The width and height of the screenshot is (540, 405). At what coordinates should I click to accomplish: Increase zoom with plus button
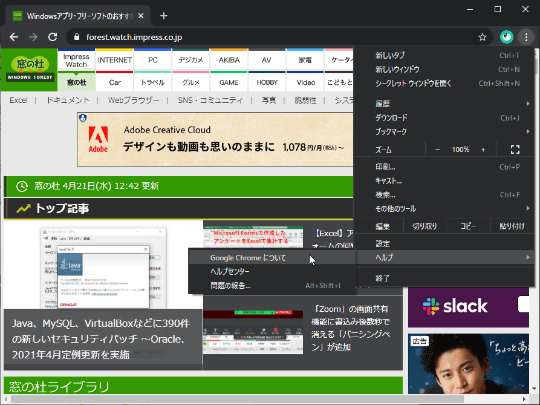click(x=483, y=149)
